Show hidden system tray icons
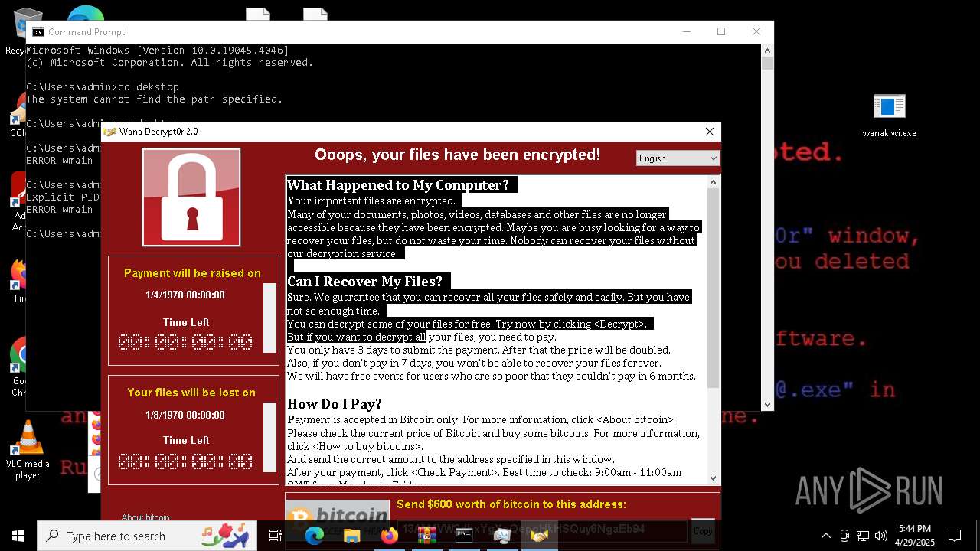 (x=825, y=536)
